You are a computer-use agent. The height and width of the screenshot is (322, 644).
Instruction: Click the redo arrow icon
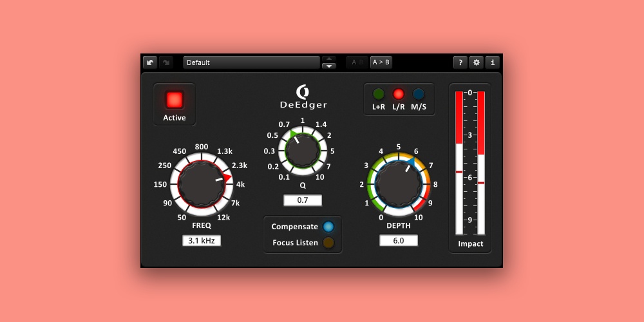[x=166, y=62]
